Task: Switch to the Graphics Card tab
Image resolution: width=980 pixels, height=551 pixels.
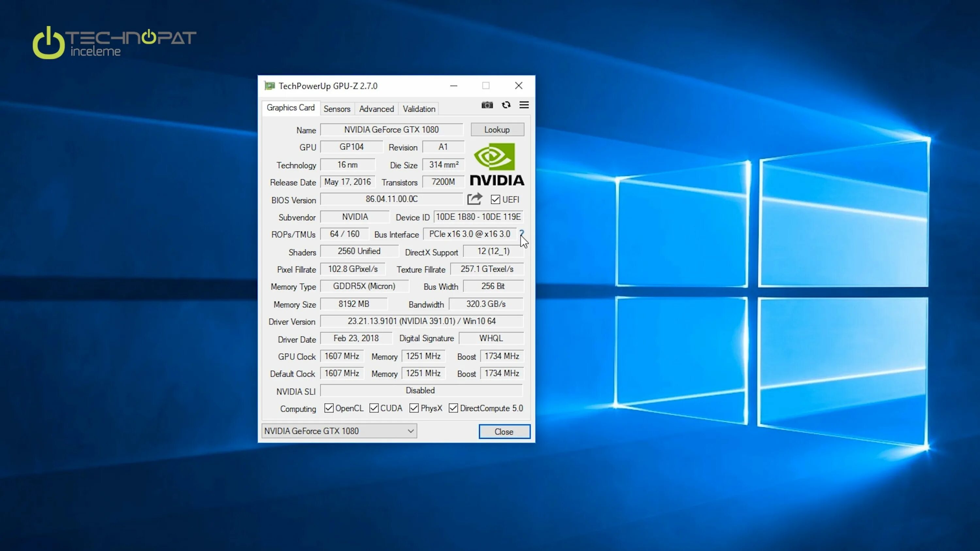Action: pos(291,108)
